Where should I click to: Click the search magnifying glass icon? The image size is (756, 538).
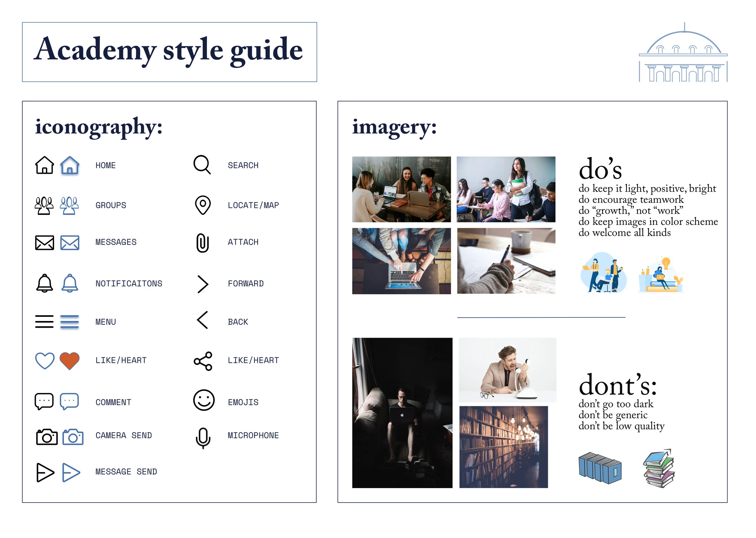point(202,164)
